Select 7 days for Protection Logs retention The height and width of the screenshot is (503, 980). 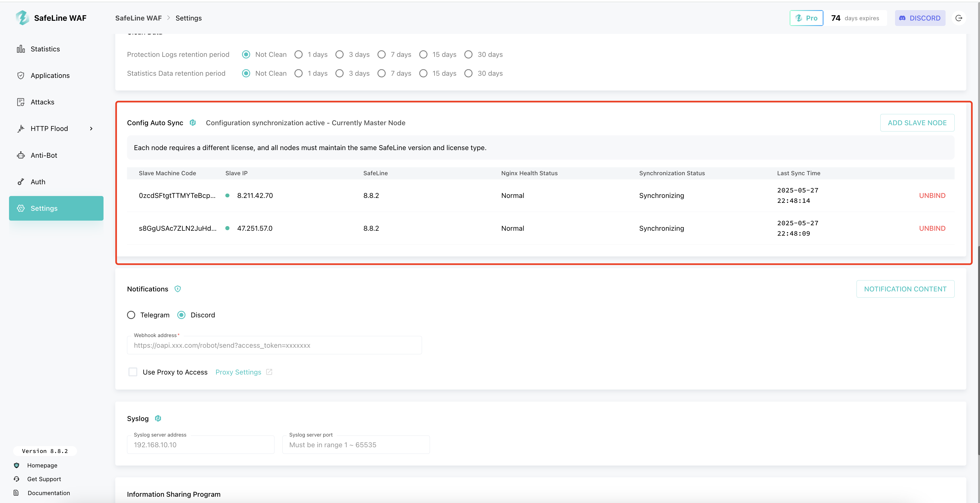pos(382,54)
